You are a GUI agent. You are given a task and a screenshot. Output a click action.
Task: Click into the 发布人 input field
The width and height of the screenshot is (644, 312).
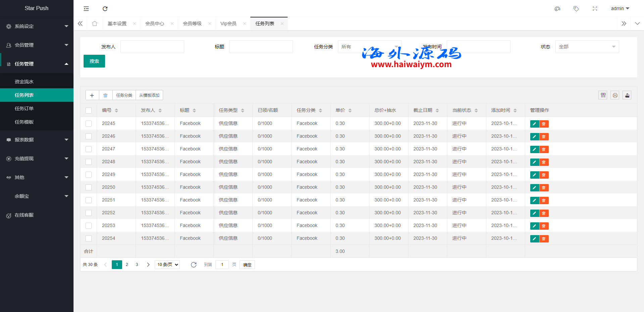pyautogui.click(x=152, y=47)
